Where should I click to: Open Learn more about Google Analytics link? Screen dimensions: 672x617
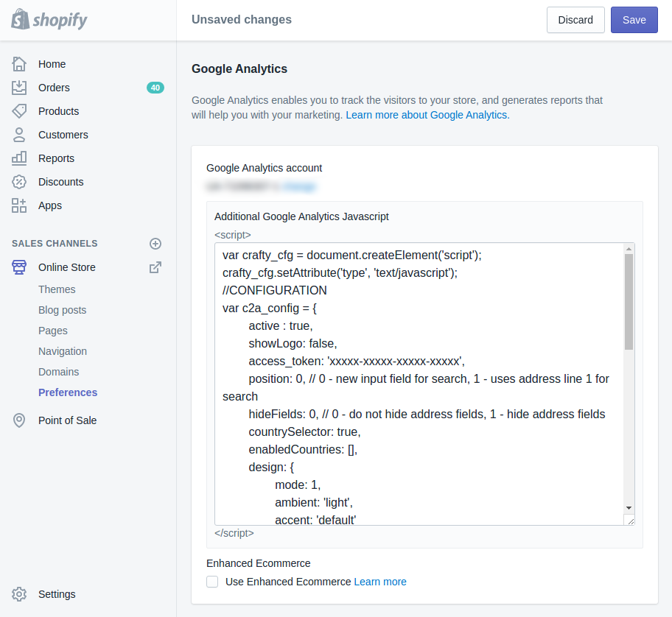[x=427, y=115]
